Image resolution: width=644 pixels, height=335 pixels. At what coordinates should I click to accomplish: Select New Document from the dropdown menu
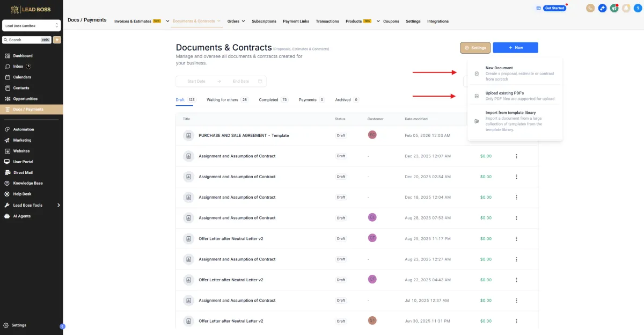click(499, 68)
